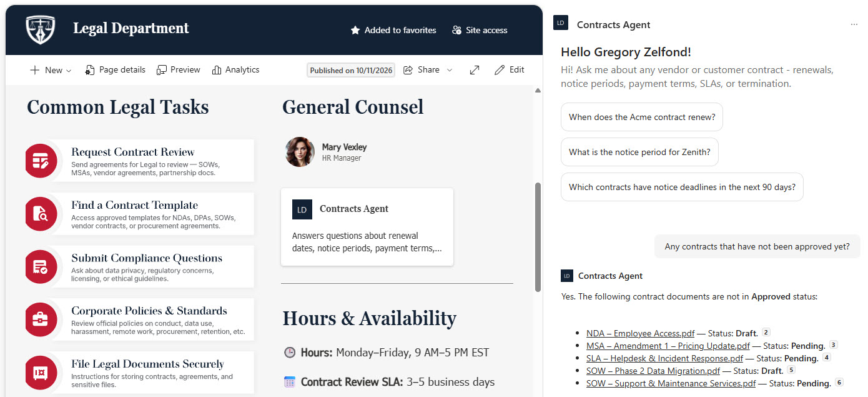Click the Legal Department site title
The width and height of the screenshot is (868, 397).
(x=131, y=29)
